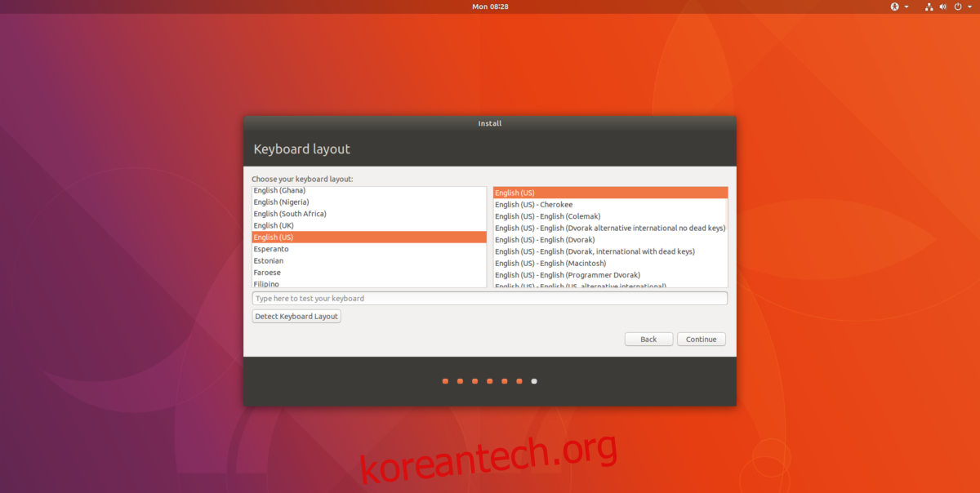The height and width of the screenshot is (493, 980).
Task: Pick English (Nigeria) layout
Action: pos(281,202)
